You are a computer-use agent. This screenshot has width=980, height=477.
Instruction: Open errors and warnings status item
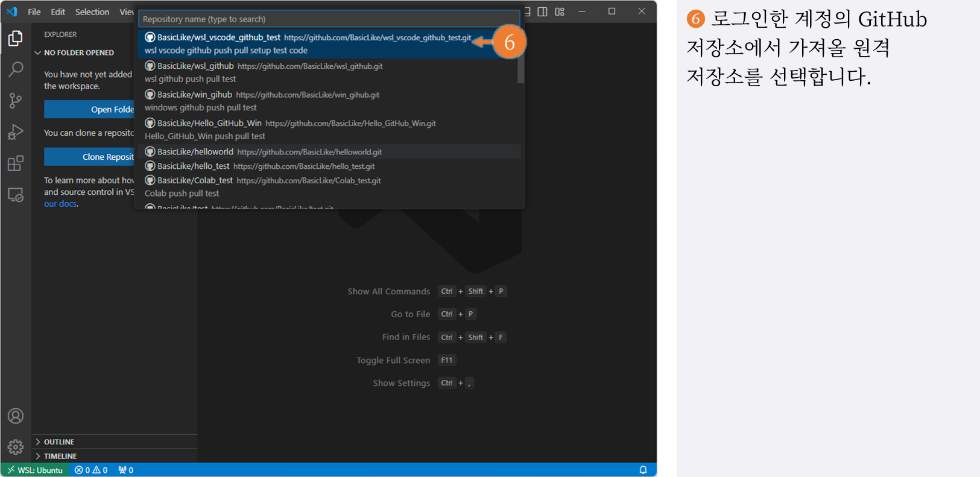91,470
